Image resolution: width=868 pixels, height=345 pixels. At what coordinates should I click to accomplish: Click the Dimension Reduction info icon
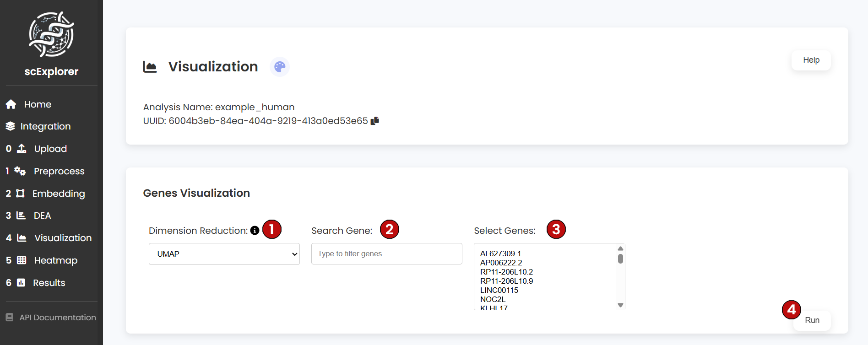coord(255,231)
